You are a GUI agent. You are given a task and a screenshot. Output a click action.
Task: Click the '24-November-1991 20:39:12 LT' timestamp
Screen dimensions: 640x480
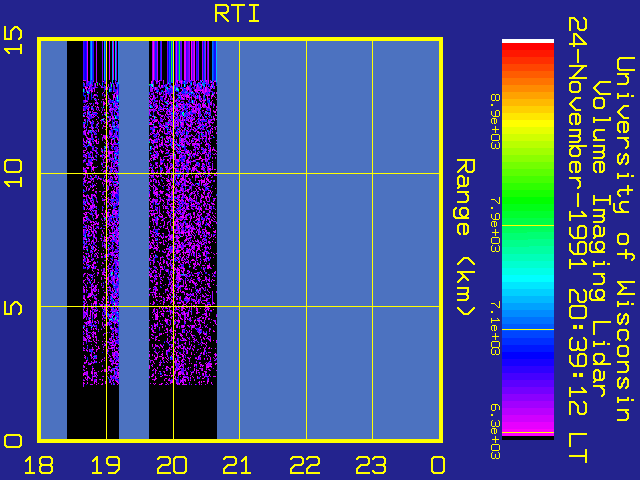pyautogui.click(x=578, y=240)
